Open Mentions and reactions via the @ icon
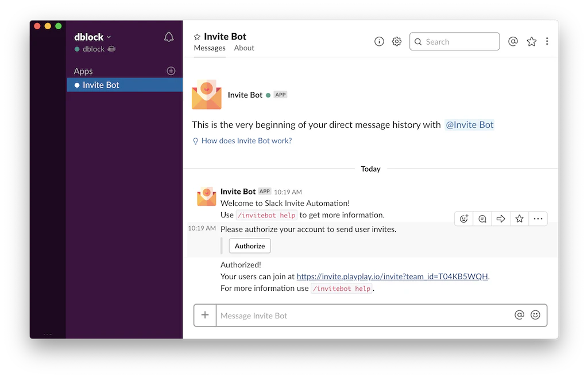Viewport: 588px width, 378px height. click(x=513, y=41)
